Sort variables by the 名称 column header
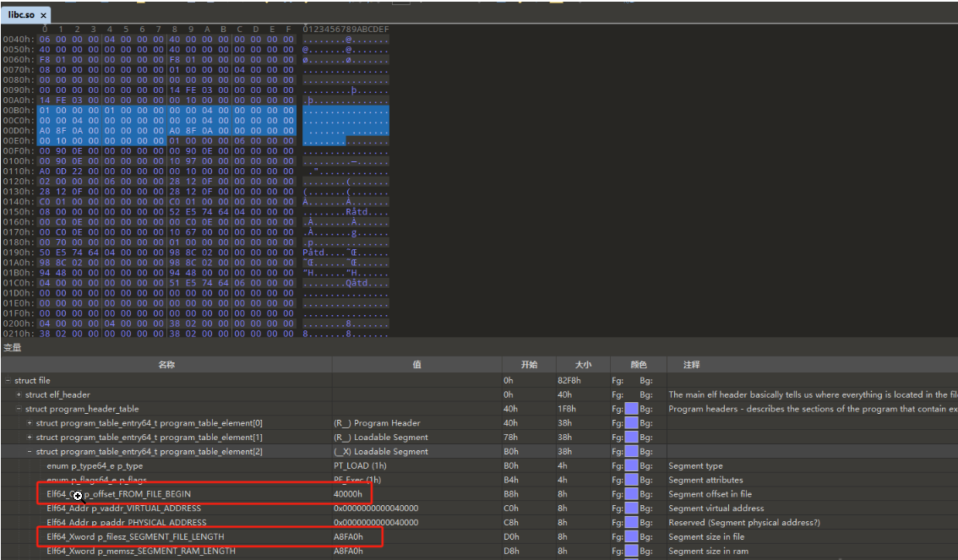The width and height of the screenshot is (958, 560). (166, 365)
